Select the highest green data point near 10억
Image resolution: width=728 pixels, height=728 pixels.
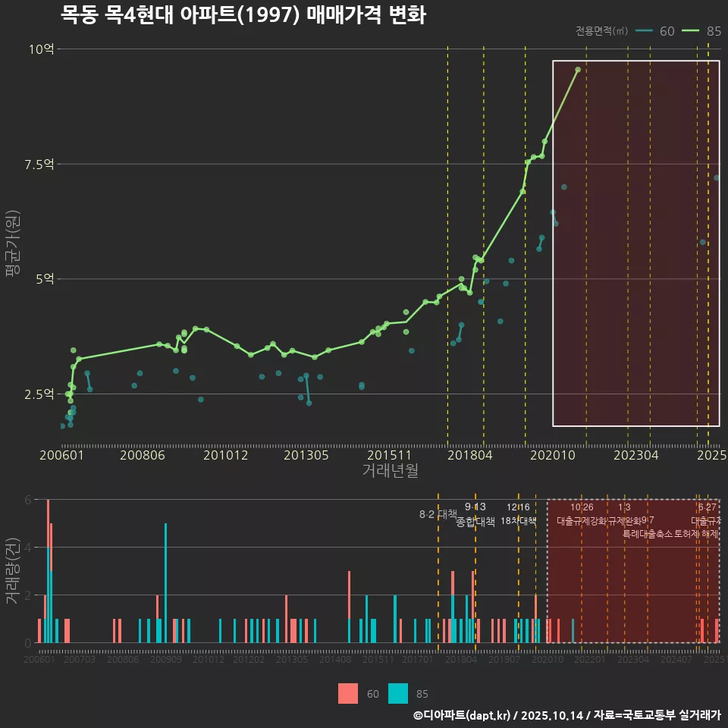(578, 70)
